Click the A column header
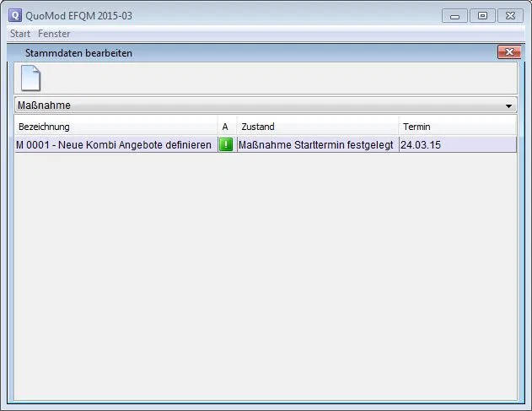The image size is (532, 411). 226,127
